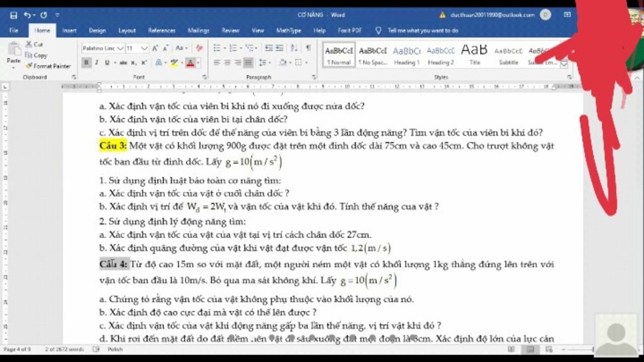This screenshot has height=362, width=644.
Task: Open the underline style arrow
Action: [114, 63]
